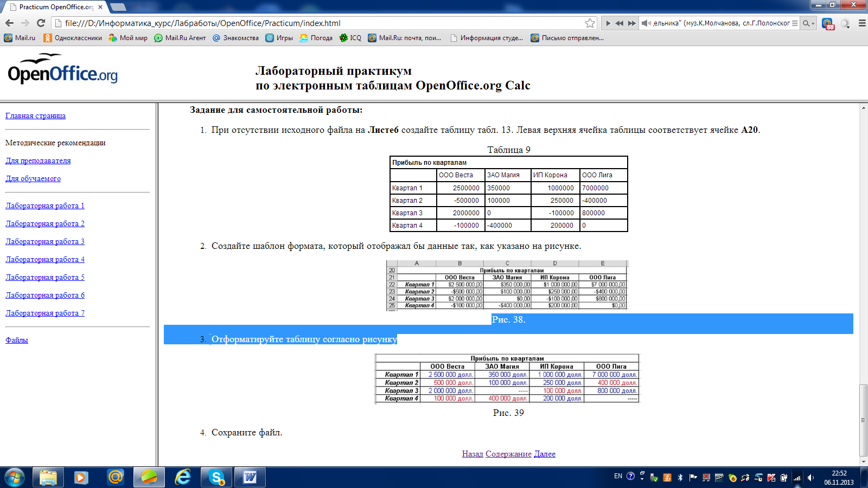Mute the music player speaker icon

tap(646, 23)
